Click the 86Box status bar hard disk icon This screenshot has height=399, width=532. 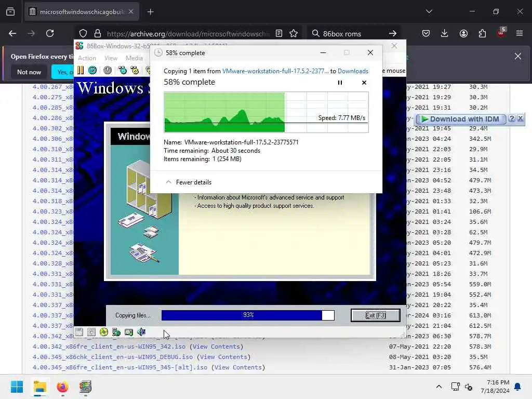coord(129,332)
